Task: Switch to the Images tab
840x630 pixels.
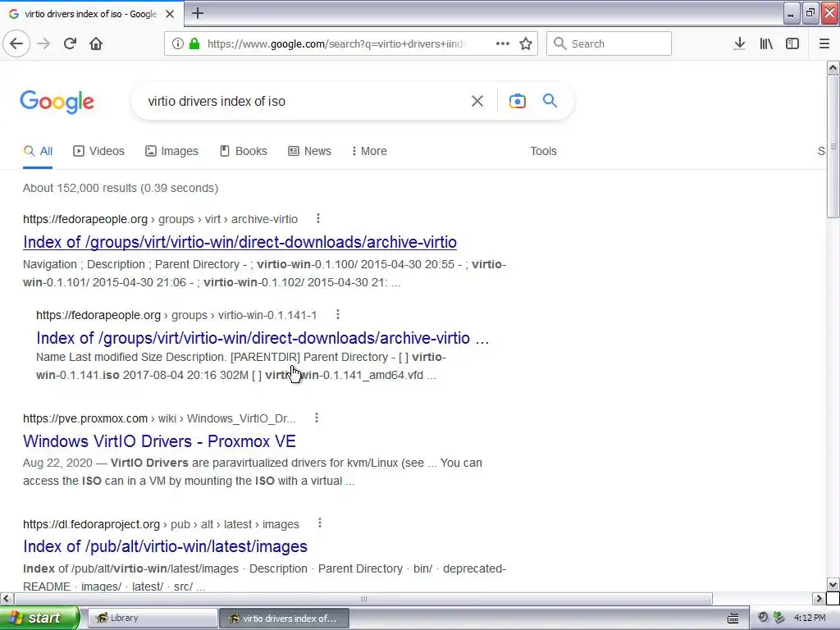Action: click(x=172, y=151)
